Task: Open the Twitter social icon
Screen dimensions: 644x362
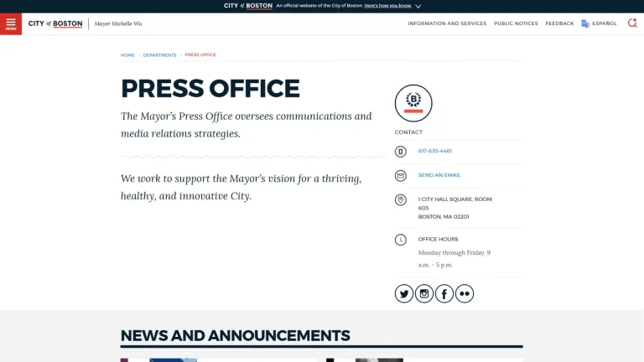Action: (x=403, y=293)
